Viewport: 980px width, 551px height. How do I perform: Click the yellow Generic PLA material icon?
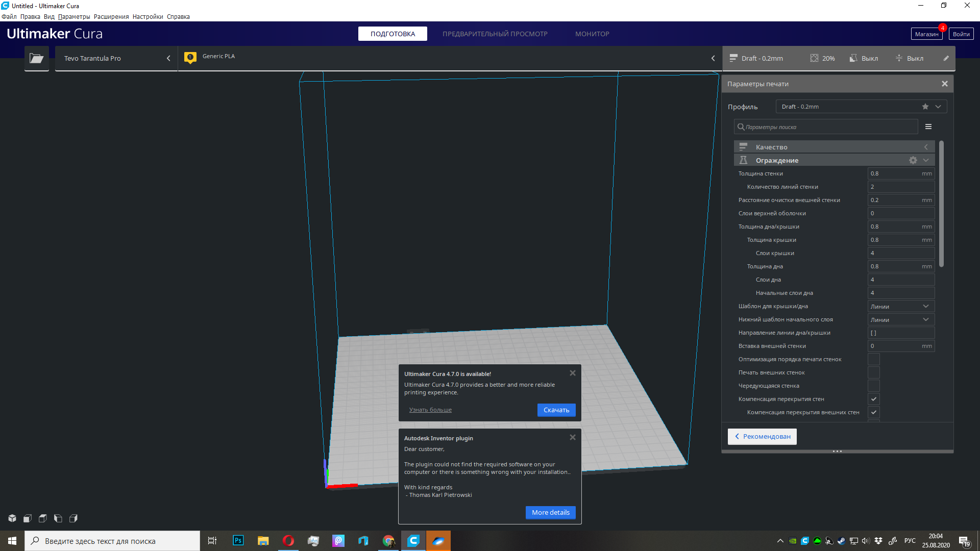click(190, 57)
